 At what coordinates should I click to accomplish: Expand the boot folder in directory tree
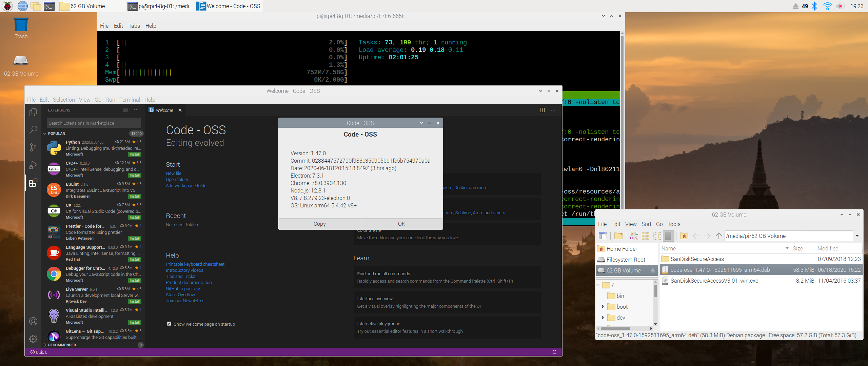pyautogui.click(x=603, y=307)
